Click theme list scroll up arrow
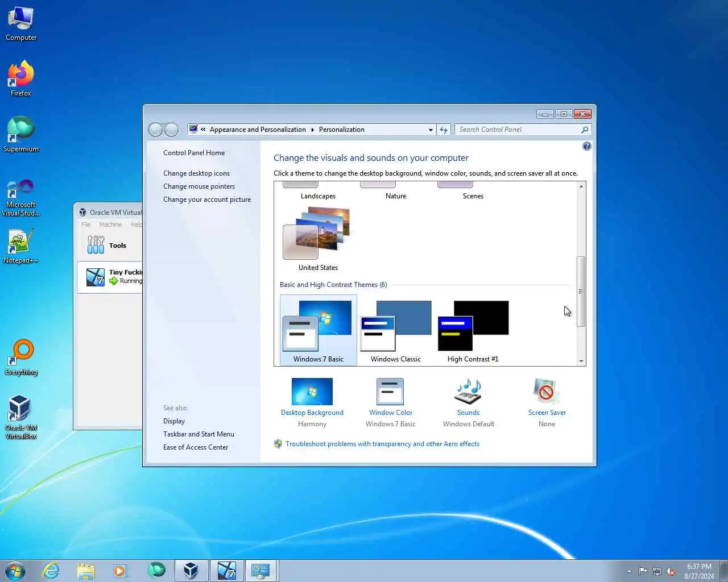728x582 pixels. (581, 186)
